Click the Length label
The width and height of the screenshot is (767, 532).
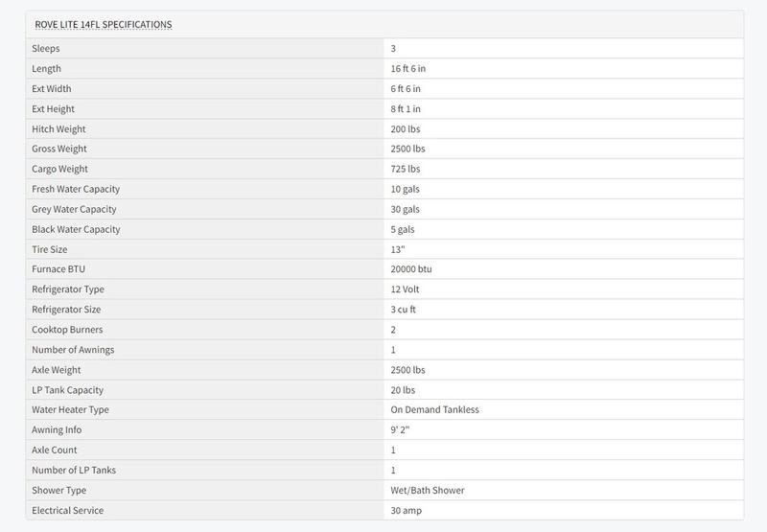46,68
